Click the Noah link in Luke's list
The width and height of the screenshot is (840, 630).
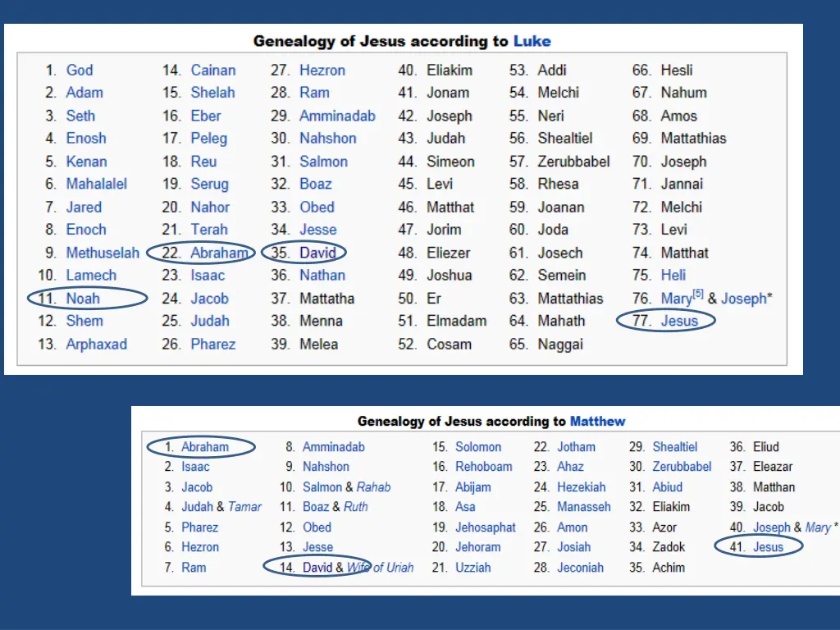(83, 299)
